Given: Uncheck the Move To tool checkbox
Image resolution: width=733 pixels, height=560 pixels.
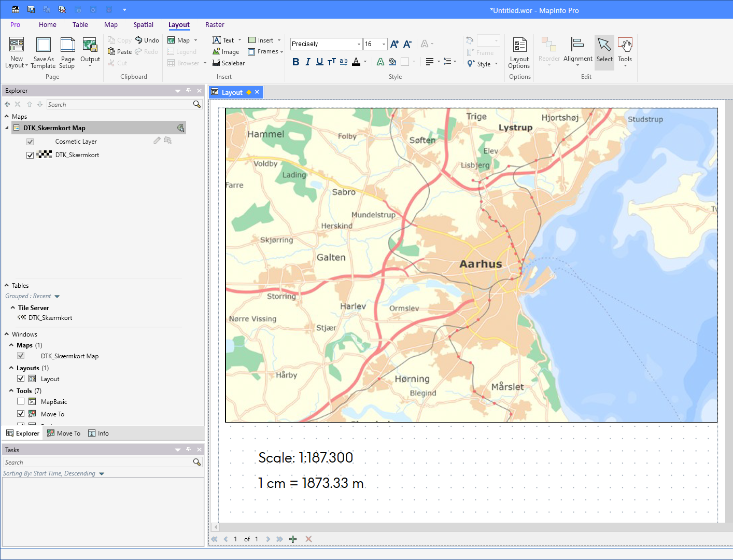Looking at the screenshot, I should click(21, 413).
